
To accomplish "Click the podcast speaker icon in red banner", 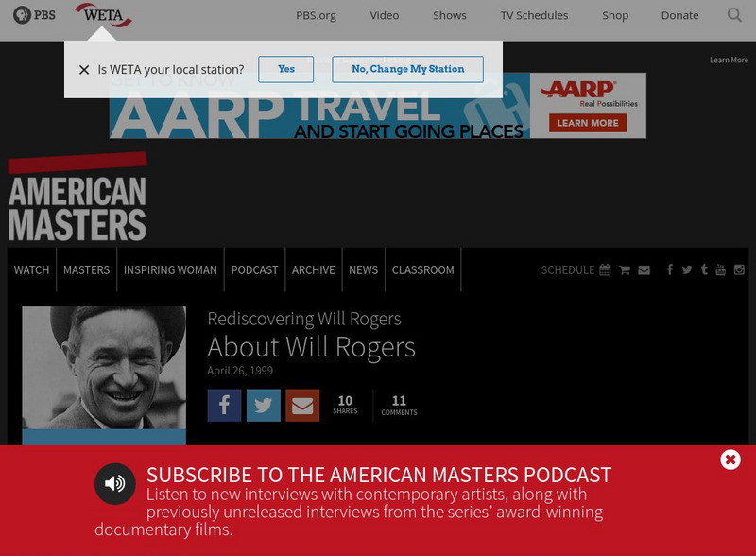I will point(115,482).
